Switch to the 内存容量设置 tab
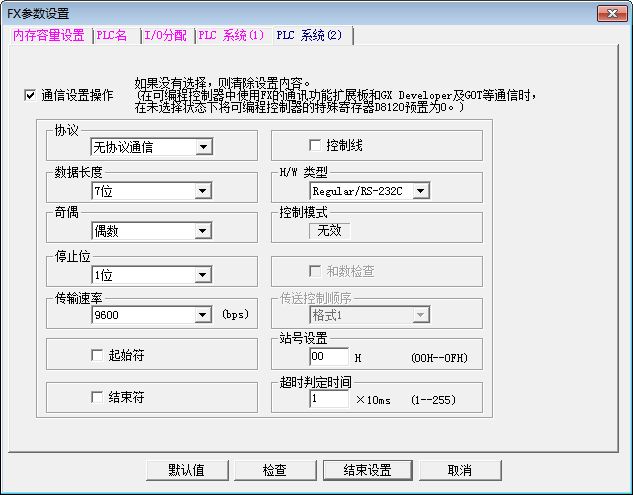 (49, 35)
